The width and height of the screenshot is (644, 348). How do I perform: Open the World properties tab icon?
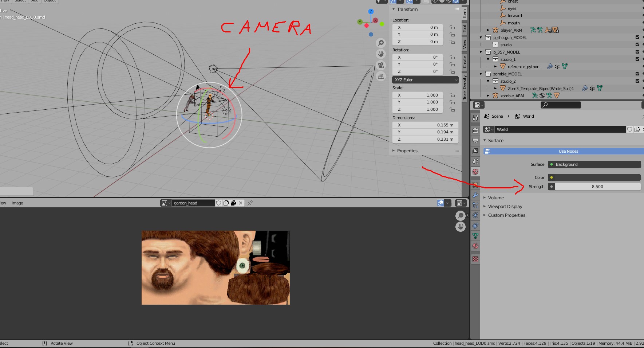click(475, 172)
